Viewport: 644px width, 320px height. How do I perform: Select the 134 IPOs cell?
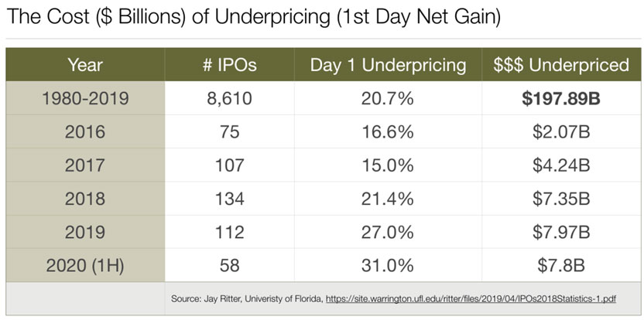(x=230, y=198)
